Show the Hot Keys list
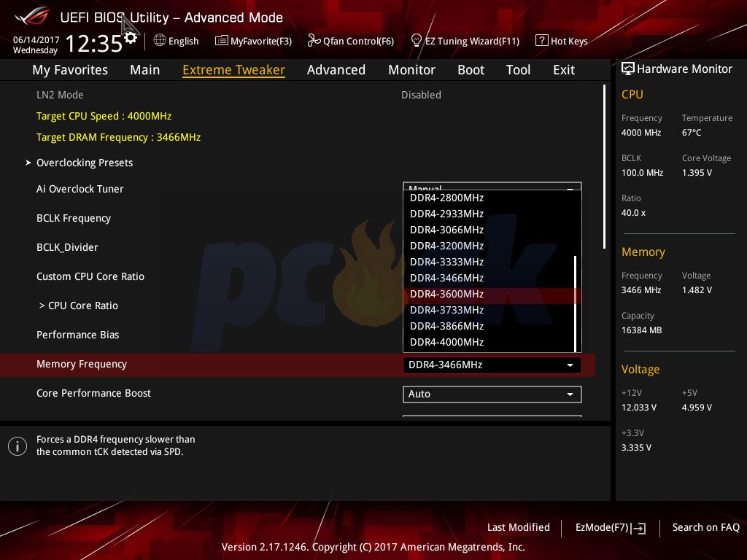The image size is (747, 560). (x=562, y=41)
